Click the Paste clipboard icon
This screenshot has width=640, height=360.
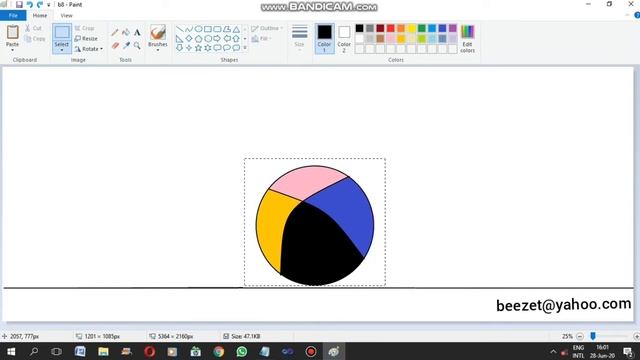point(12,32)
